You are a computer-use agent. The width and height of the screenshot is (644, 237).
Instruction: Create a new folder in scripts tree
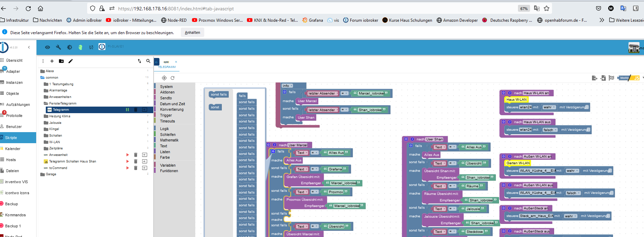[x=61, y=61]
